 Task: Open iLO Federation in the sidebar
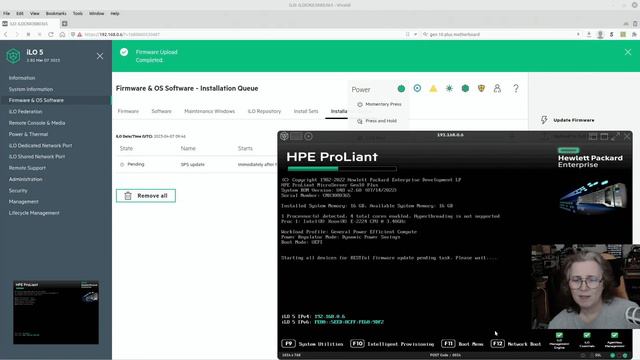25,111
